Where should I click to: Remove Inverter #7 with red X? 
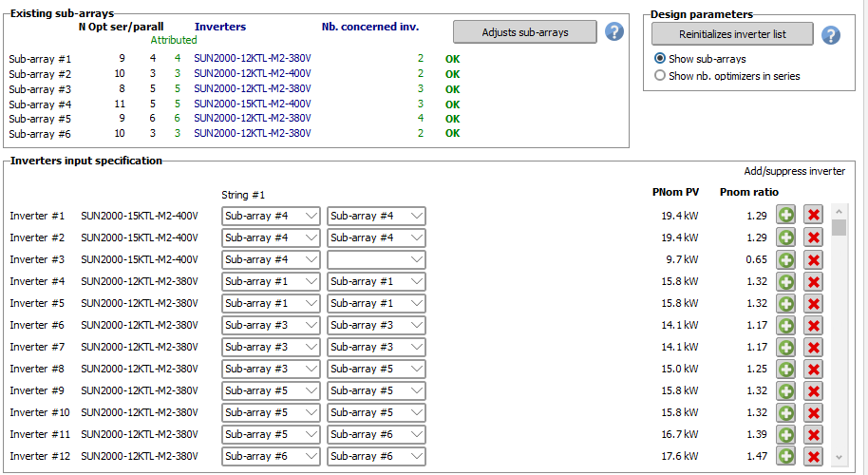pyautogui.click(x=813, y=347)
